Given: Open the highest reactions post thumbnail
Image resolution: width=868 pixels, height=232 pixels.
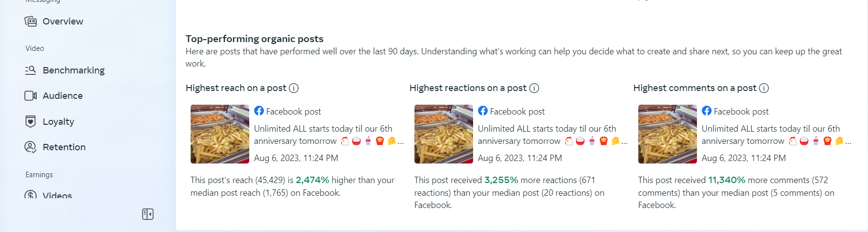Looking at the screenshot, I should coord(444,134).
